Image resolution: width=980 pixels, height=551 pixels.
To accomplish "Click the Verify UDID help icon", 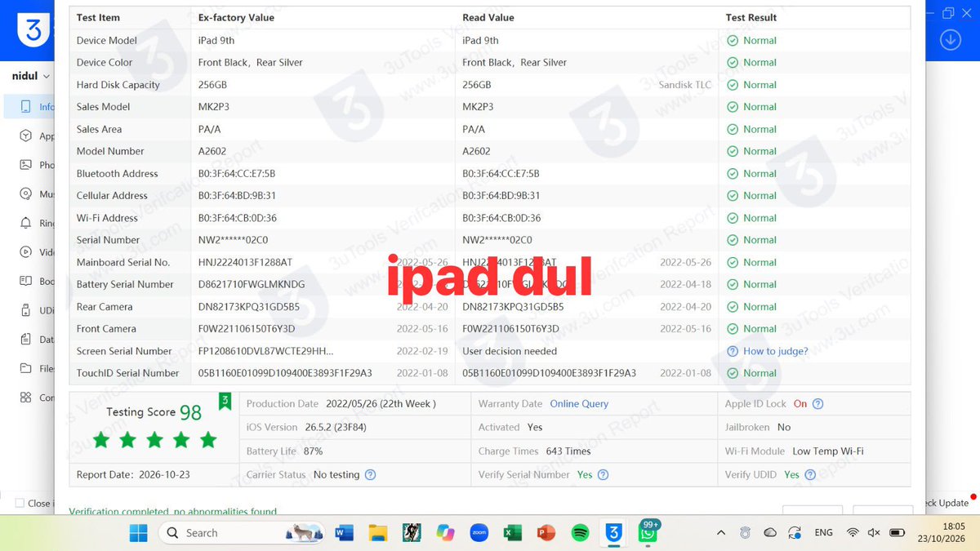I will (x=810, y=475).
